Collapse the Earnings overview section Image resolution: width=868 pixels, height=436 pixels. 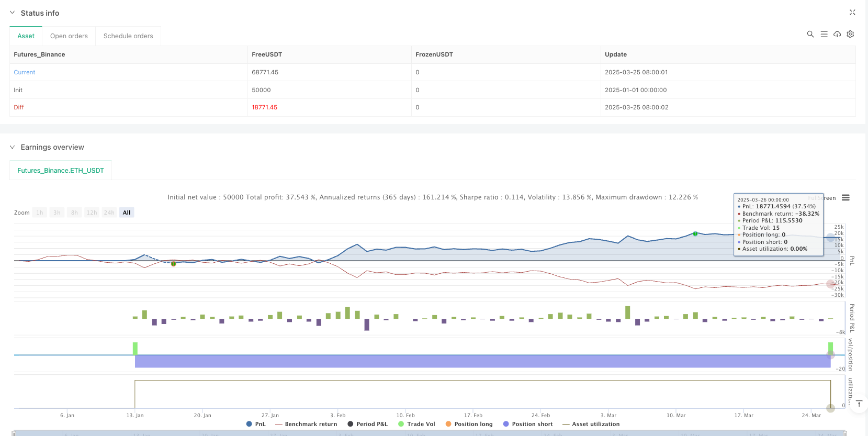13,147
